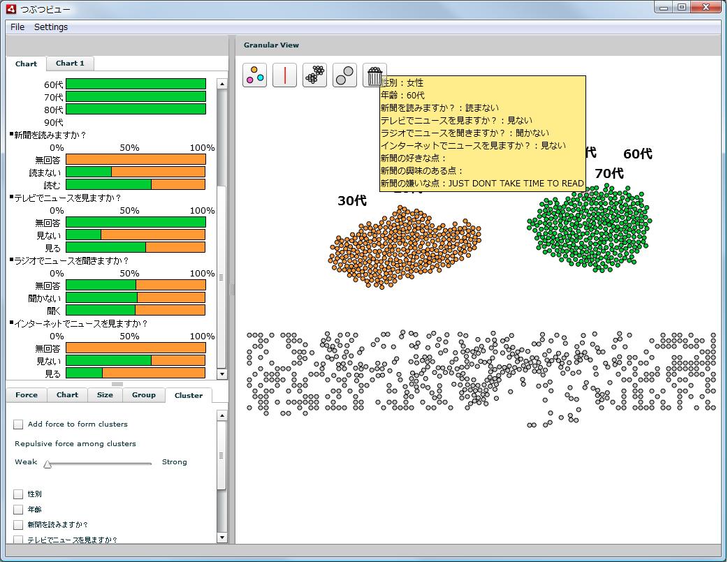Click the 新聞を読みますか? chart heading
Viewport: 728px width, 562px height.
[x=50, y=135]
